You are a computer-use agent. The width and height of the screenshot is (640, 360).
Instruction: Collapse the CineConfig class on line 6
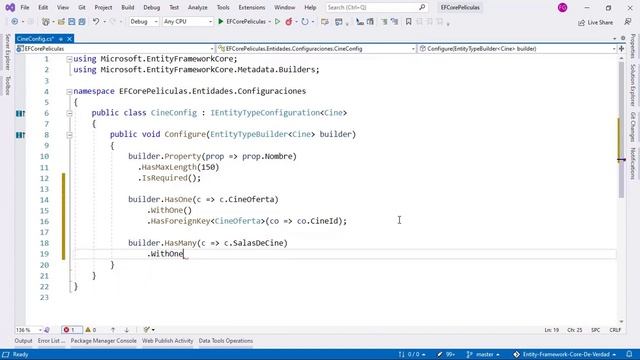tap(69, 113)
